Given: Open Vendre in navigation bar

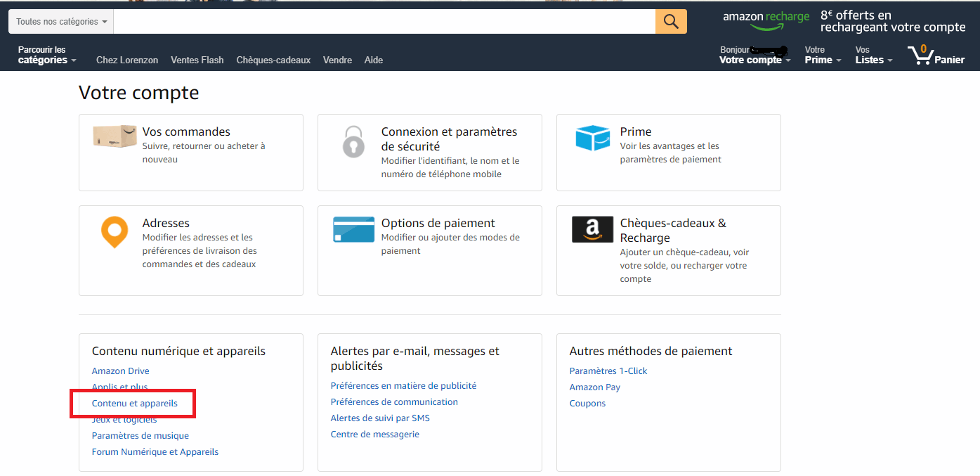Looking at the screenshot, I should coord(337,60).
